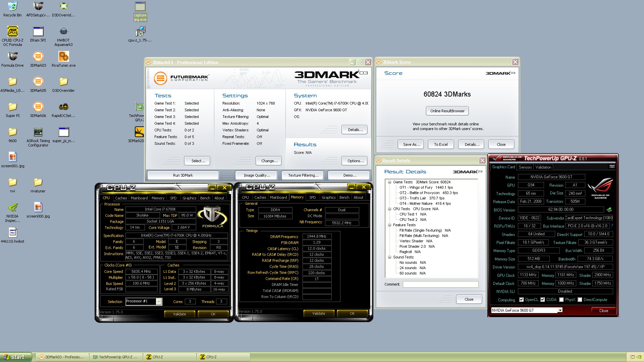Click the Online ResultBrowser button
The height and width of the screenshot is (362, 644).
tap(447, 111)
